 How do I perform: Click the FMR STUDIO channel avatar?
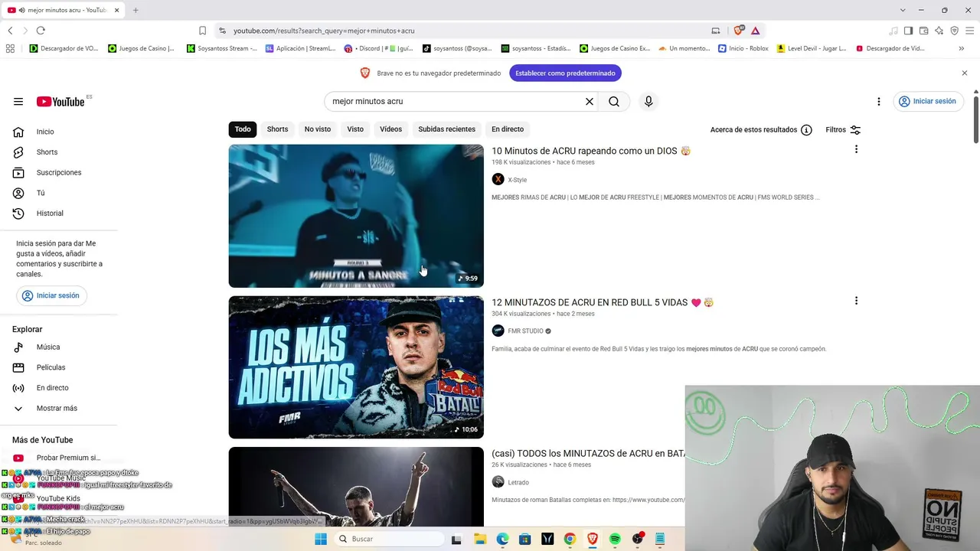498,331
